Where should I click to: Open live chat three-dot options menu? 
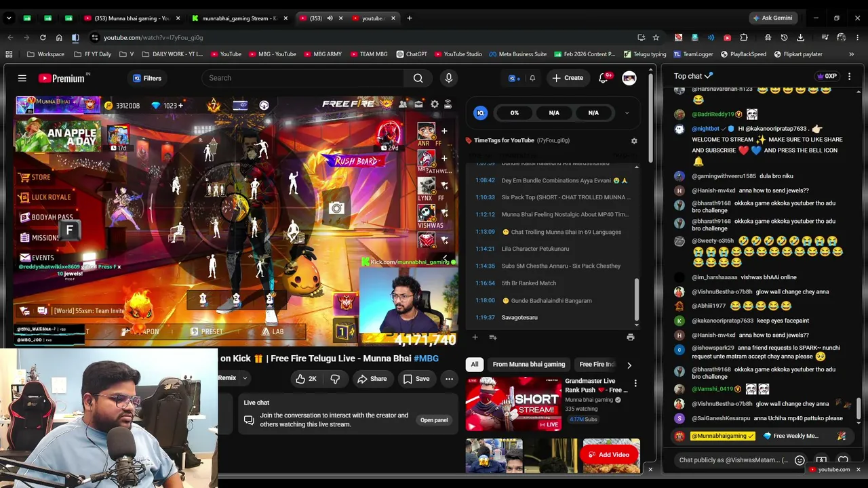pyautogui.click(x=849, y=77)
